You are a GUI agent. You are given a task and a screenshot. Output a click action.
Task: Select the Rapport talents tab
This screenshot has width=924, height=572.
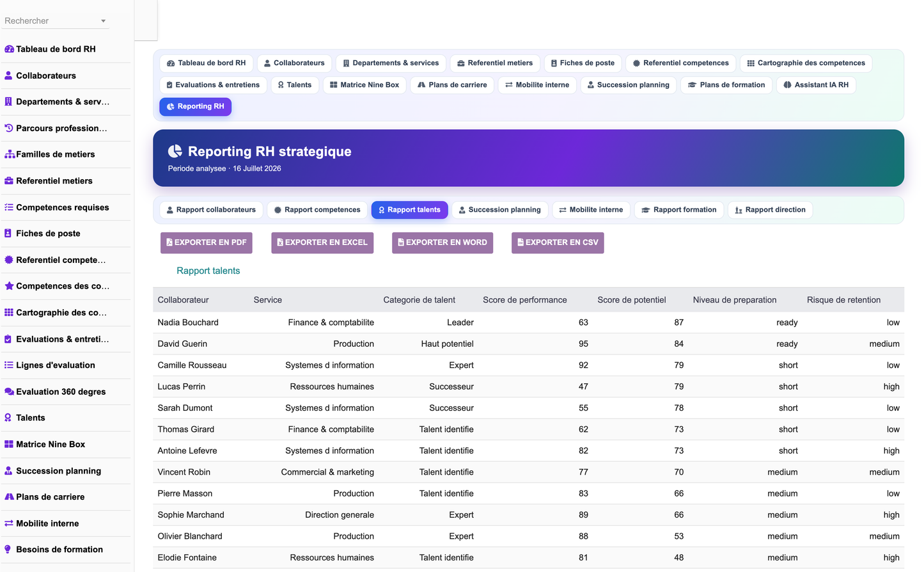[409, 210]
